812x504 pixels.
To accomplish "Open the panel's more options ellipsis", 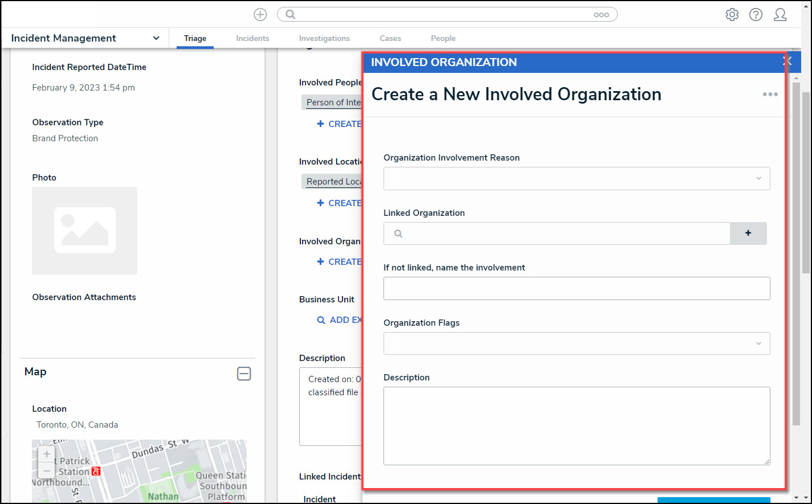I will click(770, 95).
